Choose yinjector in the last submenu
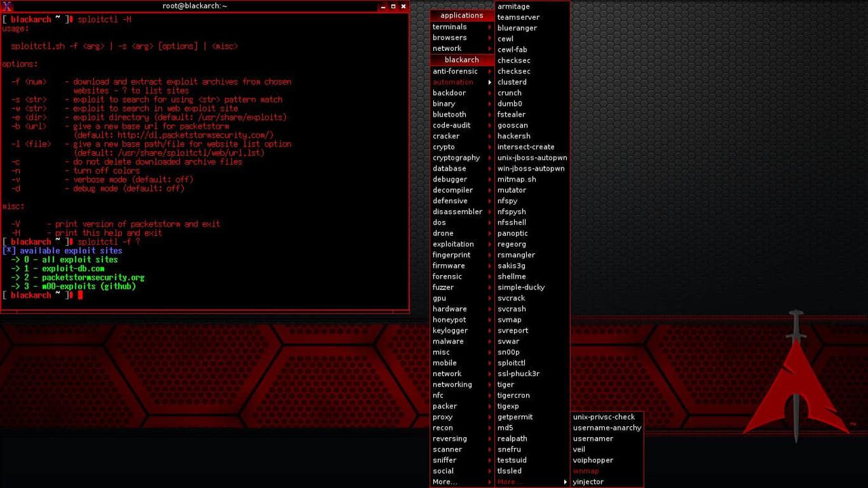The width and height of the screenshot is (868, 488). [x=588, y=482]
